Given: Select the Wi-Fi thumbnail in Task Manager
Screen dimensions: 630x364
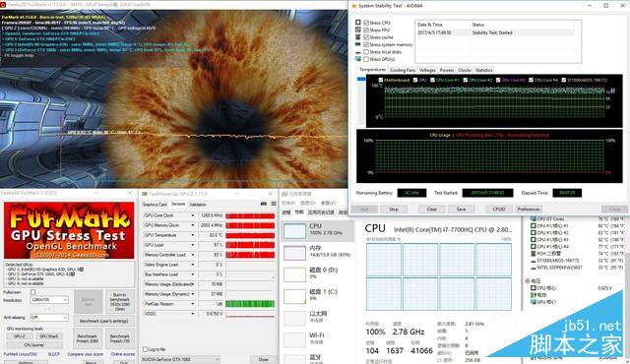Looking at the screenshot, I should click(x=294, y=339).
